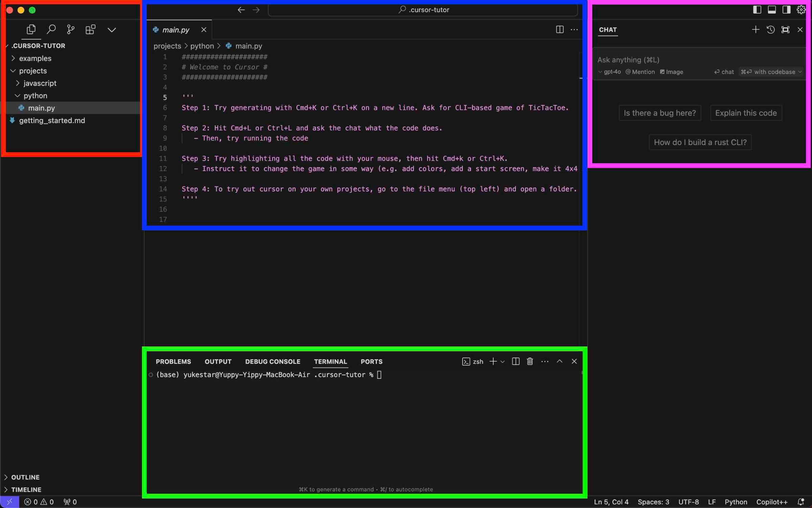
Task: Show chat history
Action: (770, 29)
